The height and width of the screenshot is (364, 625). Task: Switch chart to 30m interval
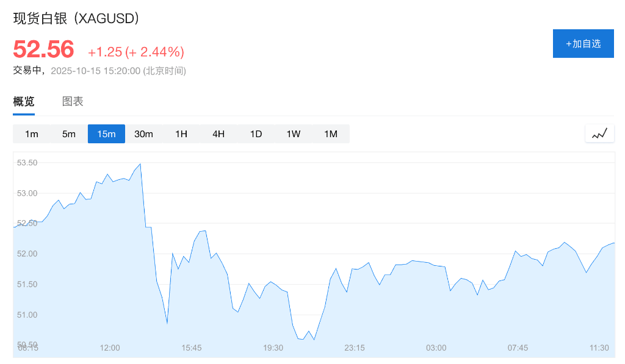pos(143,134)
